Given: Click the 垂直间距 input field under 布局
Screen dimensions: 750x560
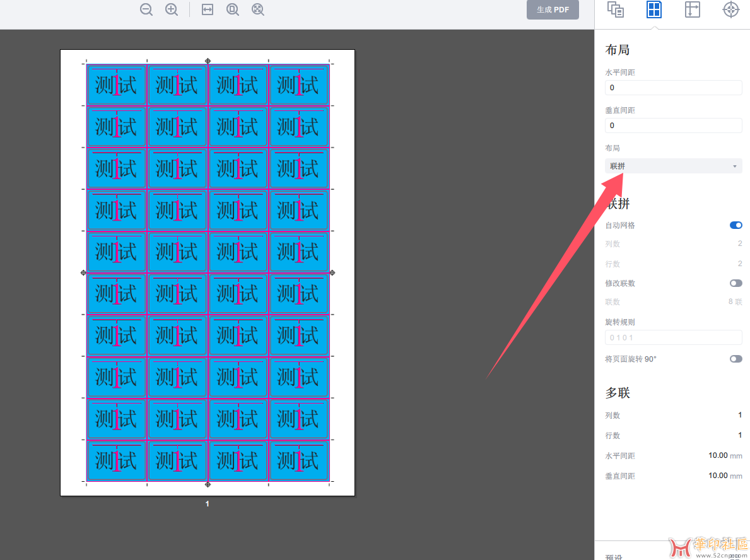Looking at the screenshot, I should (x=673, y=125).
